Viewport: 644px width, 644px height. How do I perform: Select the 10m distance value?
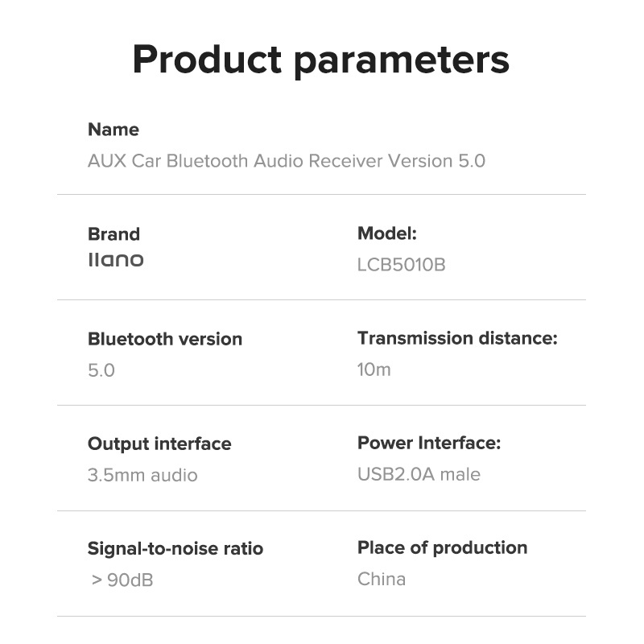(x=374, y=369)
